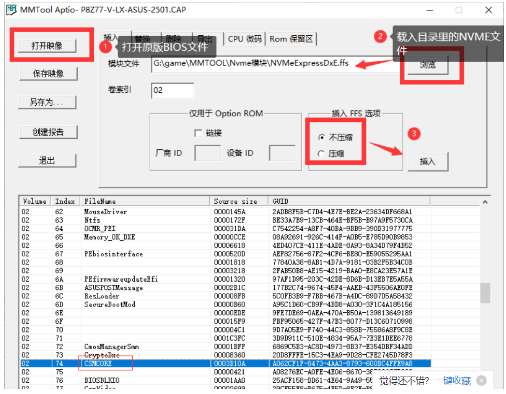Click index cell 6E in the list

(59, 313)
